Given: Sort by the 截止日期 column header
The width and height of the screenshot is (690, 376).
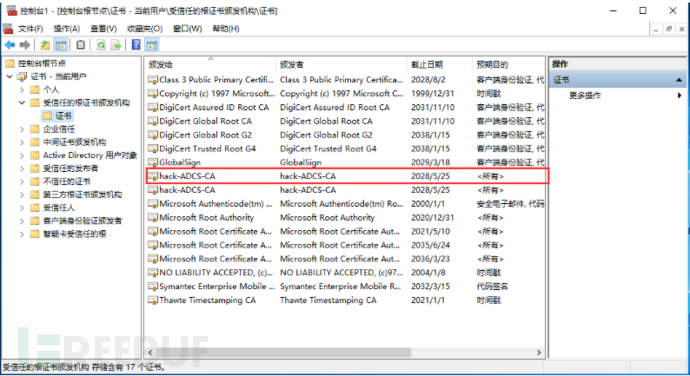Looking at the screenshot, I should point(440,65).
